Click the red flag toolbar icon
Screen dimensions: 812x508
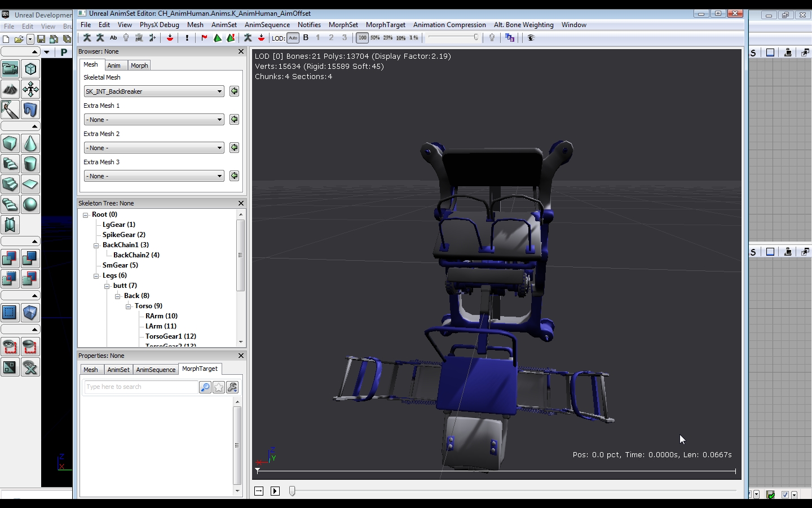(x=204, y=38)
